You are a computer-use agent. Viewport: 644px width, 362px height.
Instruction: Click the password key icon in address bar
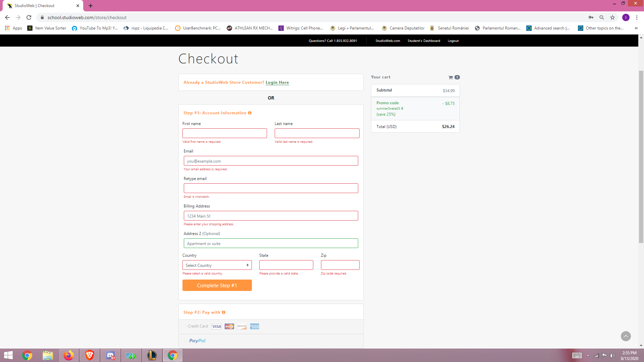591,17
